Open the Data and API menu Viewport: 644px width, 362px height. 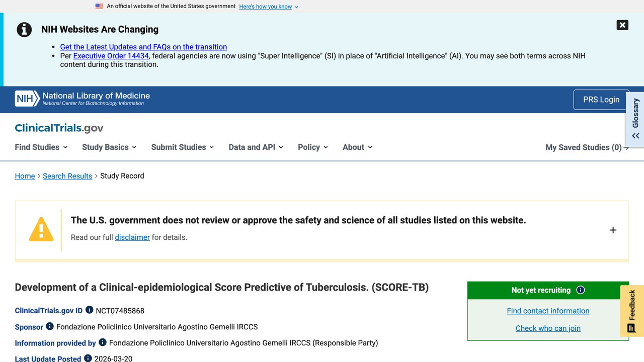pos(256,147)
